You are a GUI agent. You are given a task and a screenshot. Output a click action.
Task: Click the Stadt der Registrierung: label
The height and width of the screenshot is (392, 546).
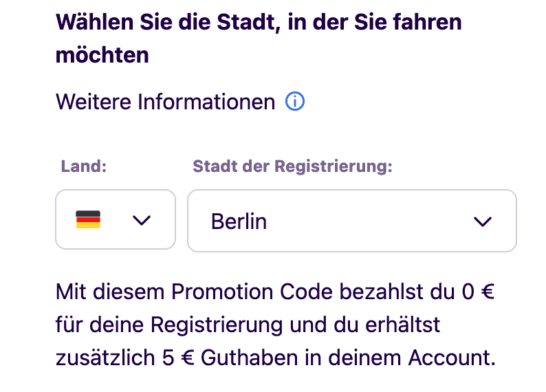[x=292, y=166]
